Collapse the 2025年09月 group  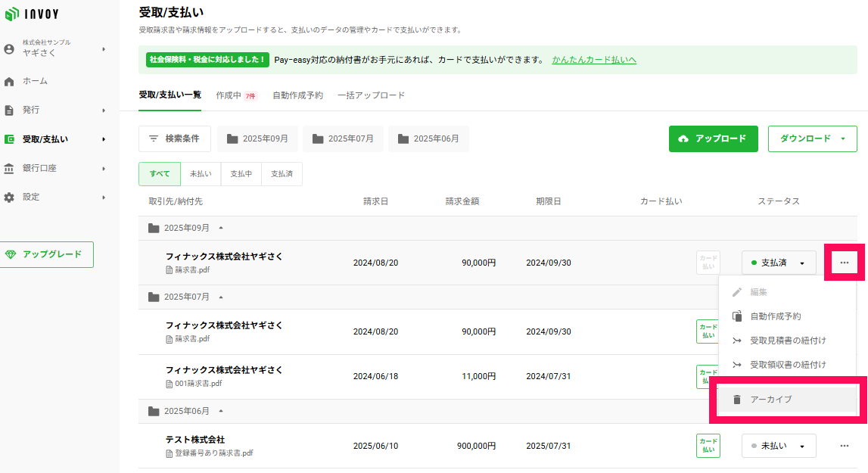pos(221,229)
